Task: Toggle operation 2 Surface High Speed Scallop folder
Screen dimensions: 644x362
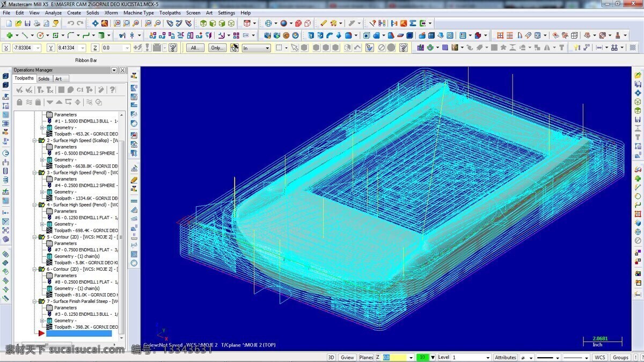Action: point(42,141)
